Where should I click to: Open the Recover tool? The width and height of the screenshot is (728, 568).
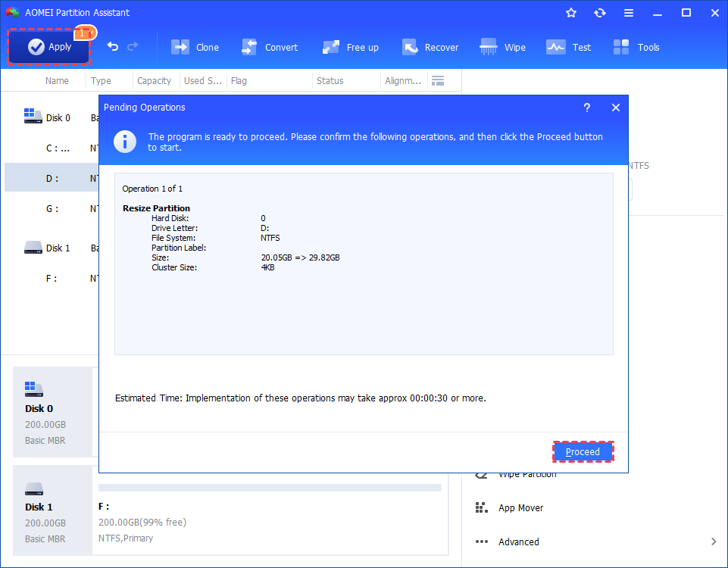[430, 47]
